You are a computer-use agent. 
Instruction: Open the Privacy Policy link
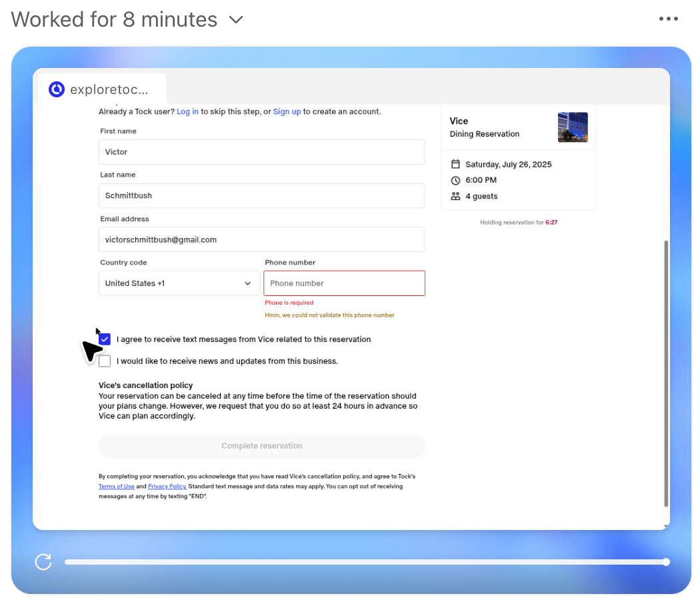point(167,486)
